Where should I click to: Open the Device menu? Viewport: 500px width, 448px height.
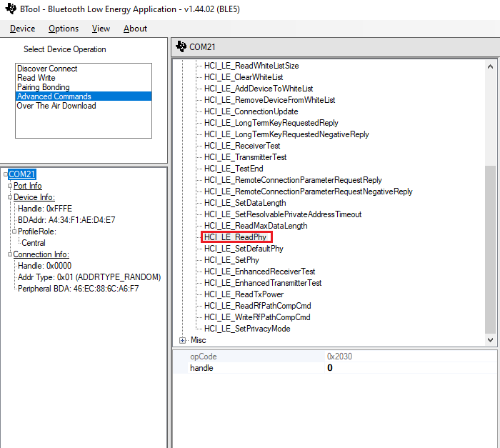tap(23, 29)
